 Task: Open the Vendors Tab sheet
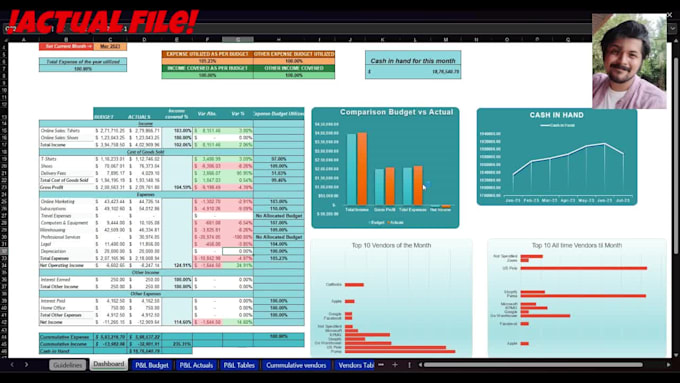tap(355, 365)
